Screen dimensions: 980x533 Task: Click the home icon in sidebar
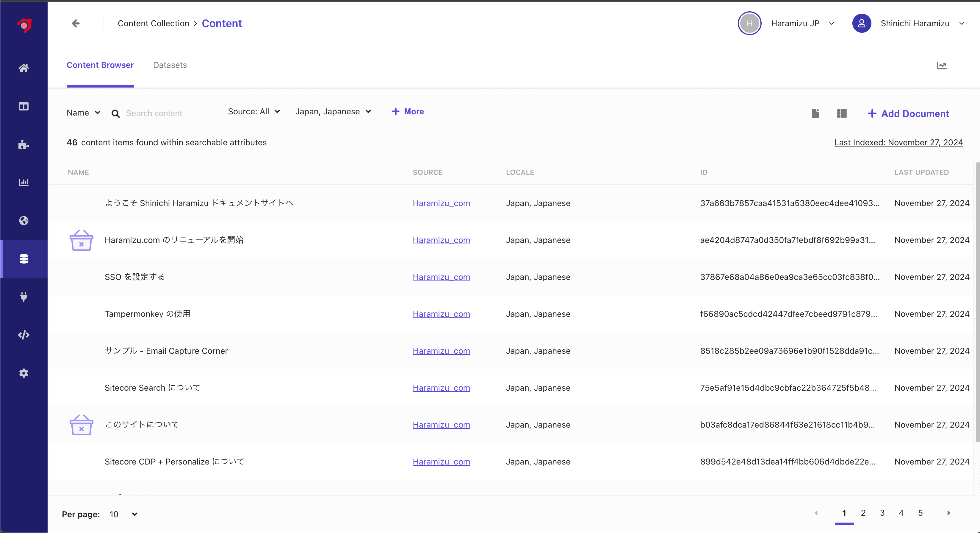pos(24,68)
